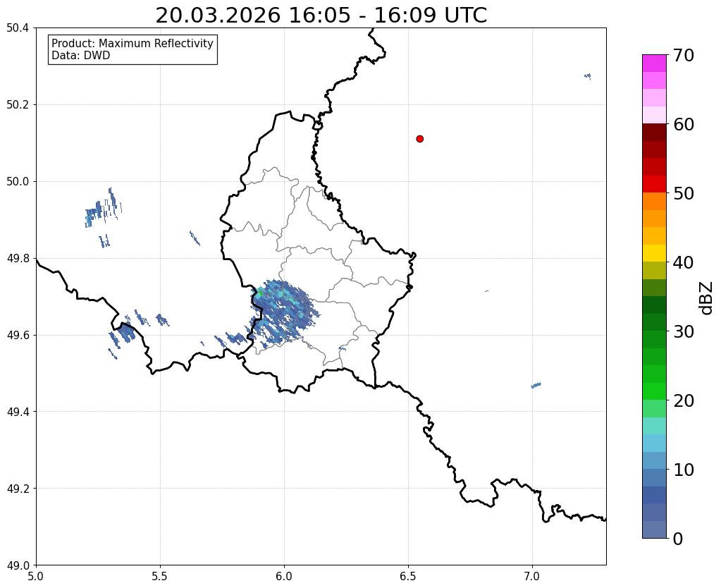Click the yellow band just above 40
This screenshot has width=721, height=588.
[654, 253]
